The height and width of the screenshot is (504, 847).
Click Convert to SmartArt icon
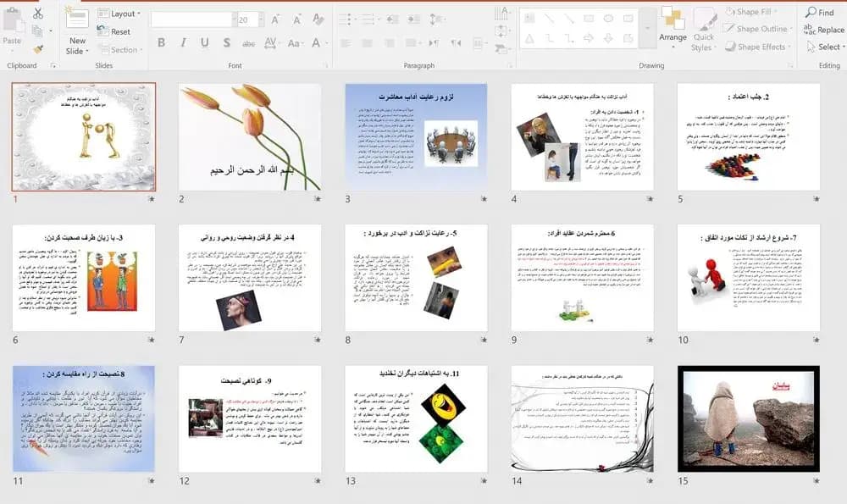coord(501,49)
